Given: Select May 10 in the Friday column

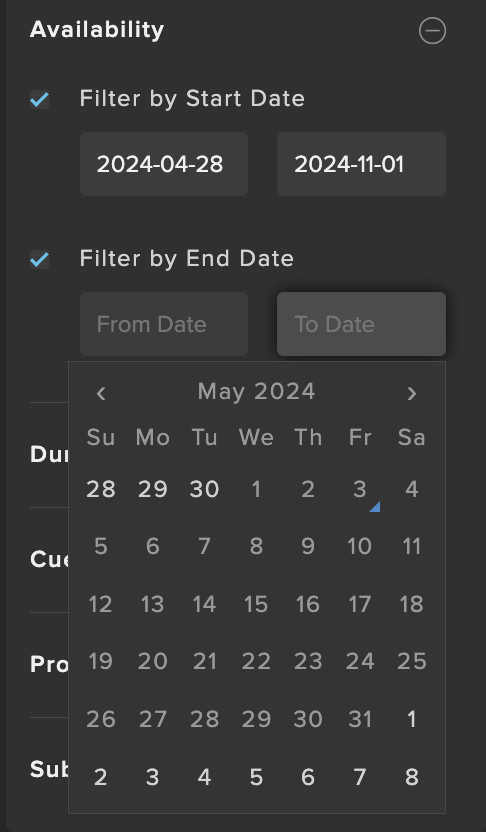Looking at the screenshot, I should [360, 547].
